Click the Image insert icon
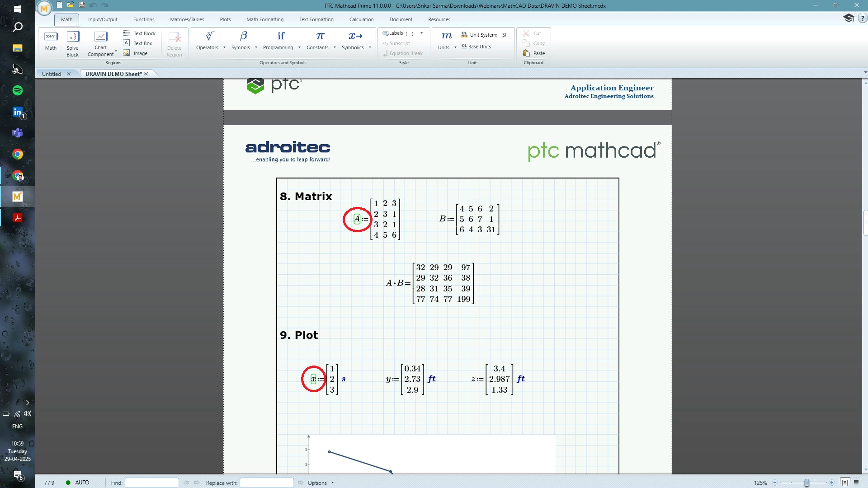The height and width of the screenshot is (488, 868). 127,53
